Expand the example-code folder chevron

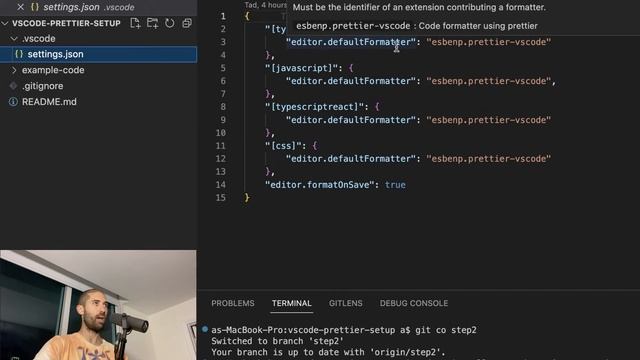tap(14, 70)
